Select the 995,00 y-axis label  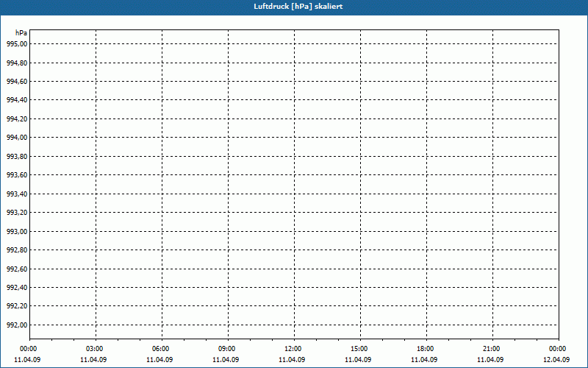click(17, 44)
